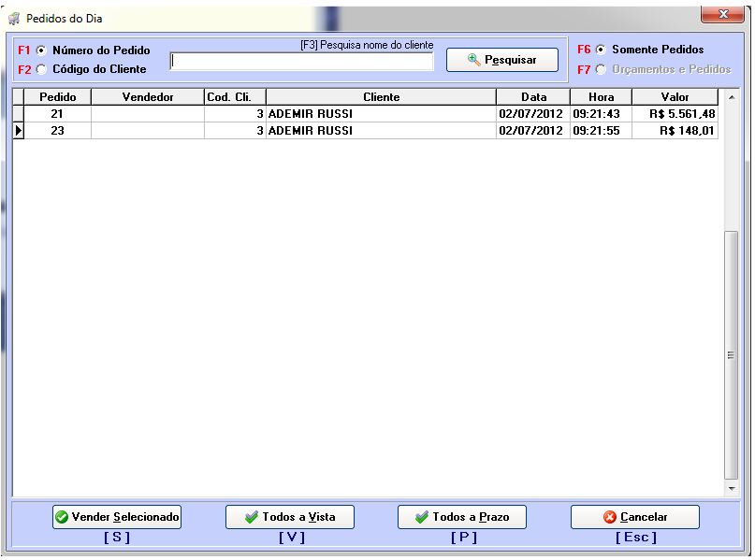Click the Todos a Prazo button
Screen dimensions: 755x560
pos(462,517)
